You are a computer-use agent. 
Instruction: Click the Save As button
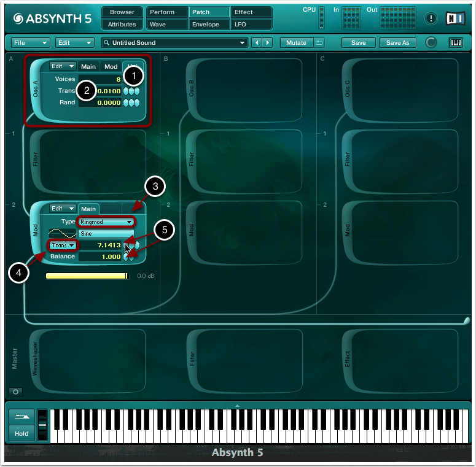pos(397,43)
